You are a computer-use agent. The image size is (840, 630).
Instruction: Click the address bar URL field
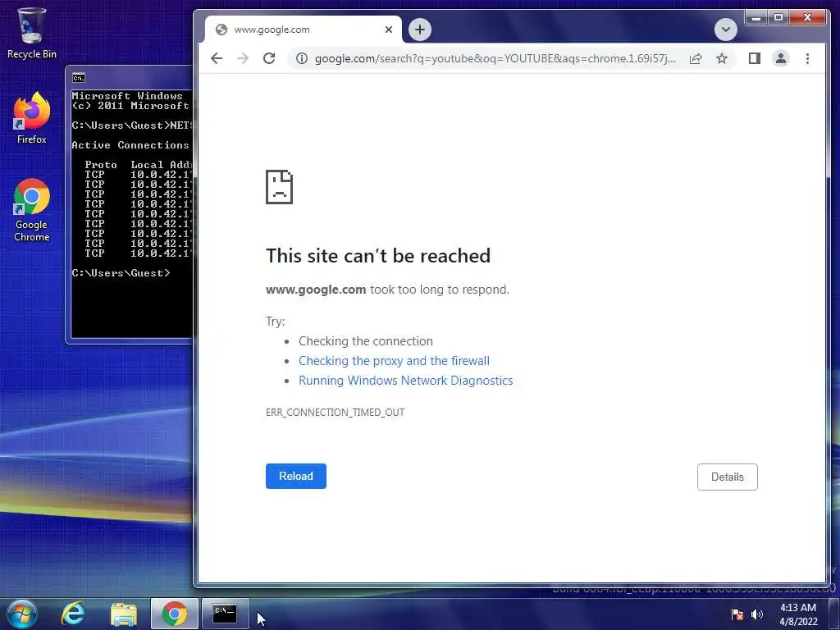pyautogui.click(x=495, y=58)
